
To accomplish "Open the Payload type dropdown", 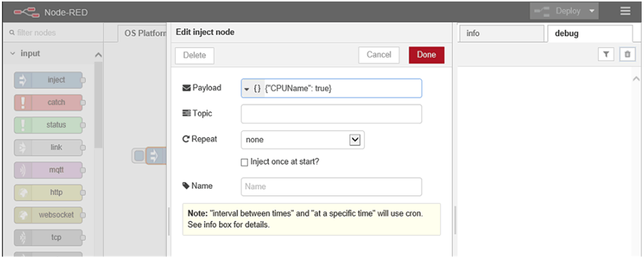I will (252, 88).
